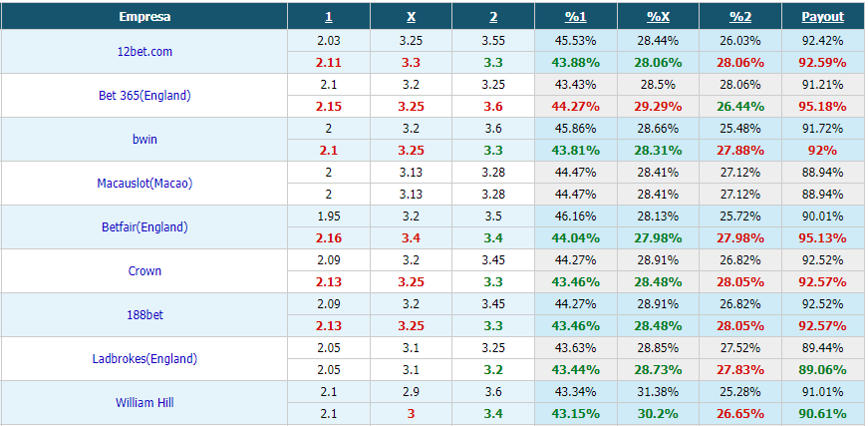Select Betfair current home odds 2.16
This screenshot has height=426, width=868.
328,238
